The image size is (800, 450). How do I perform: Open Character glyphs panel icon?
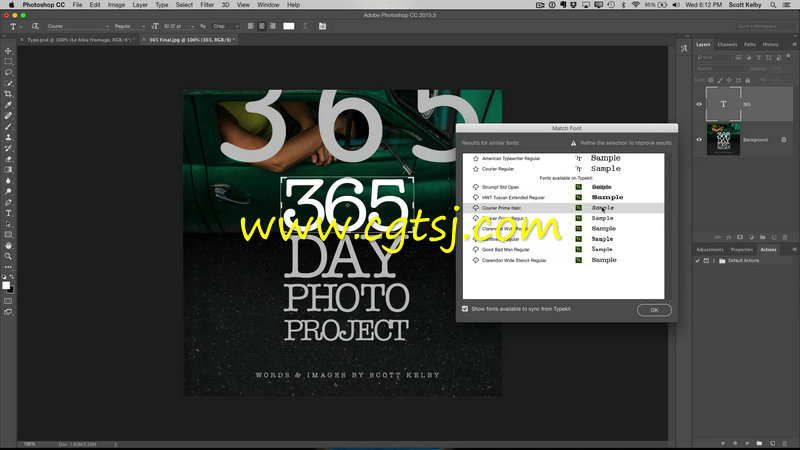click(x=684, y=48)
